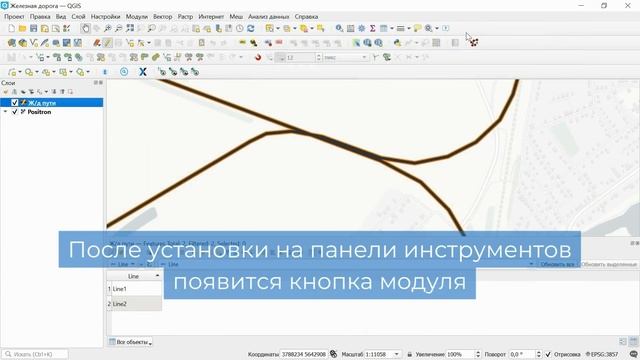The image size is (640, 360).
Task: Click the Current Edits pencils icon
Action: click(x=97, y=42)
